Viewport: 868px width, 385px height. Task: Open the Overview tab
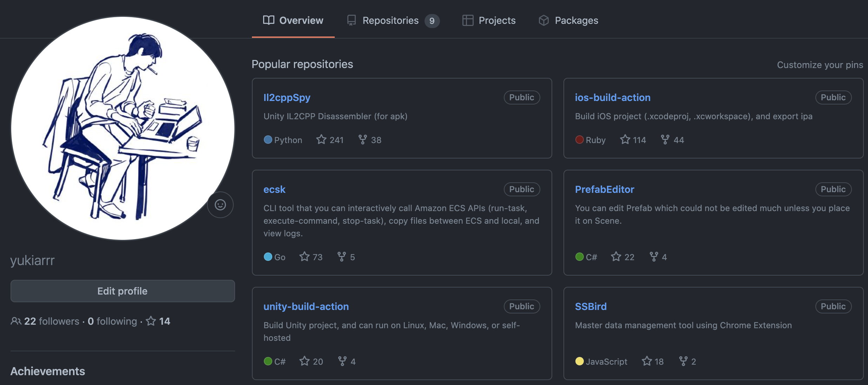[293, 20]
